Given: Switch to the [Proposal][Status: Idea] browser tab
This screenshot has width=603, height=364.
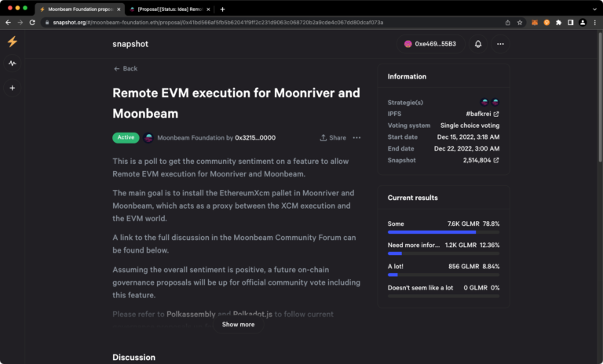Looking at the screenshot, I should point(170,9).
